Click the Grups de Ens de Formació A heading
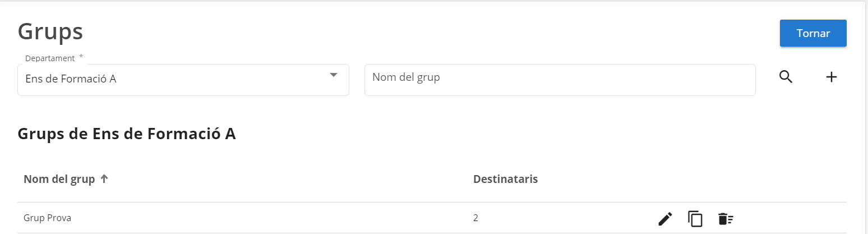Viewport: 868px width, 234px height. tap(127, 134)
